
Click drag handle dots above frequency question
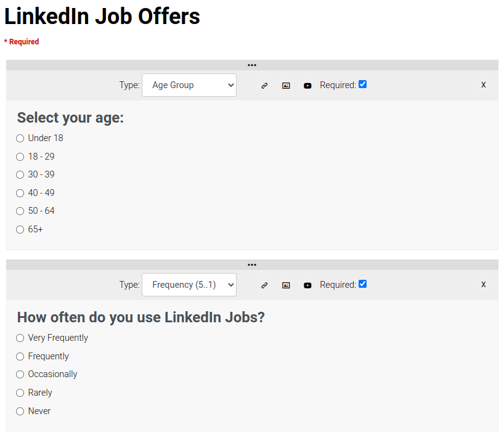tap(252, 264)
